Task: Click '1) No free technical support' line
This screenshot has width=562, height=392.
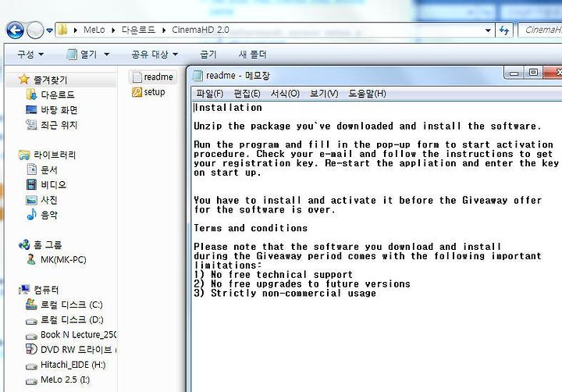Action: point(273,275)
